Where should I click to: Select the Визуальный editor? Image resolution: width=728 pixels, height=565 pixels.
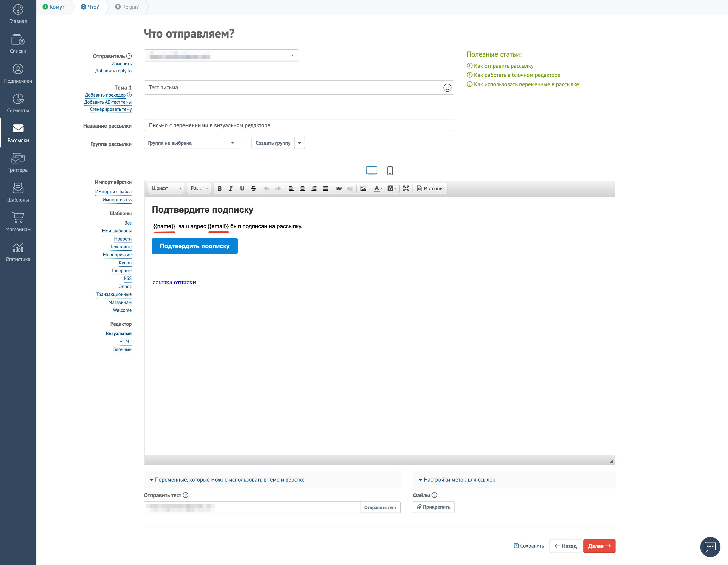pos(119,334)
